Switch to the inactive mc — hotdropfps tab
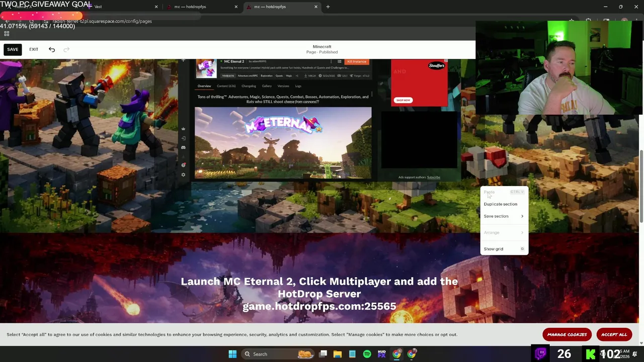 pos(201,7)
